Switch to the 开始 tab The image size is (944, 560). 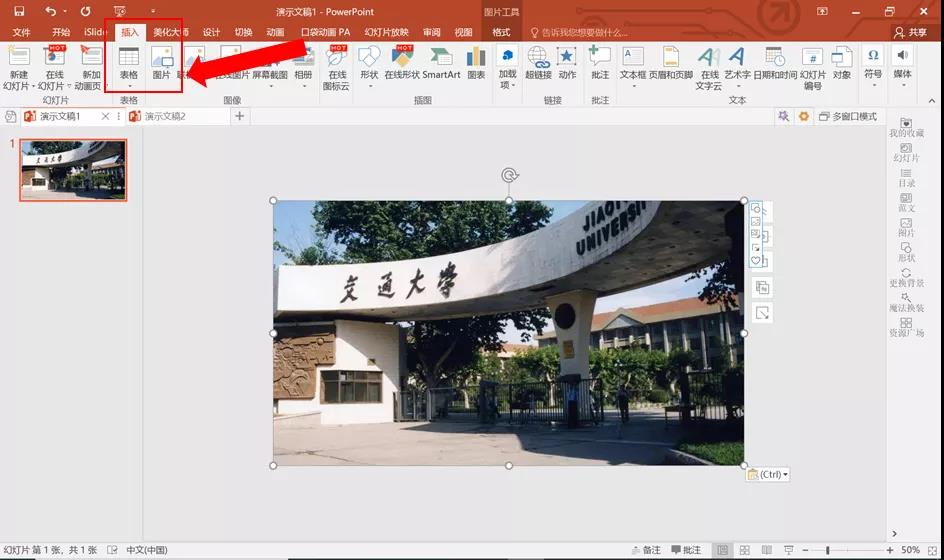[x=61, y=32]
